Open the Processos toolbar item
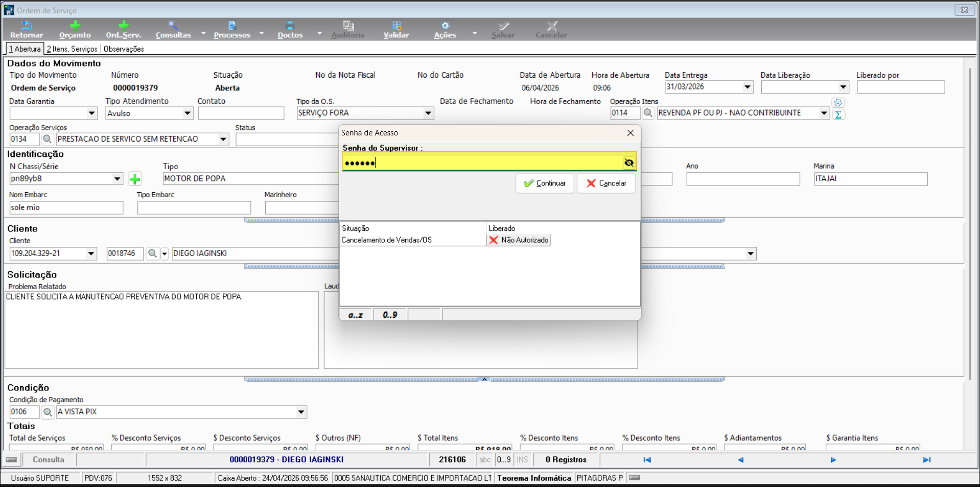The height and width of the screenshot is (487, 980). (232, 30)
